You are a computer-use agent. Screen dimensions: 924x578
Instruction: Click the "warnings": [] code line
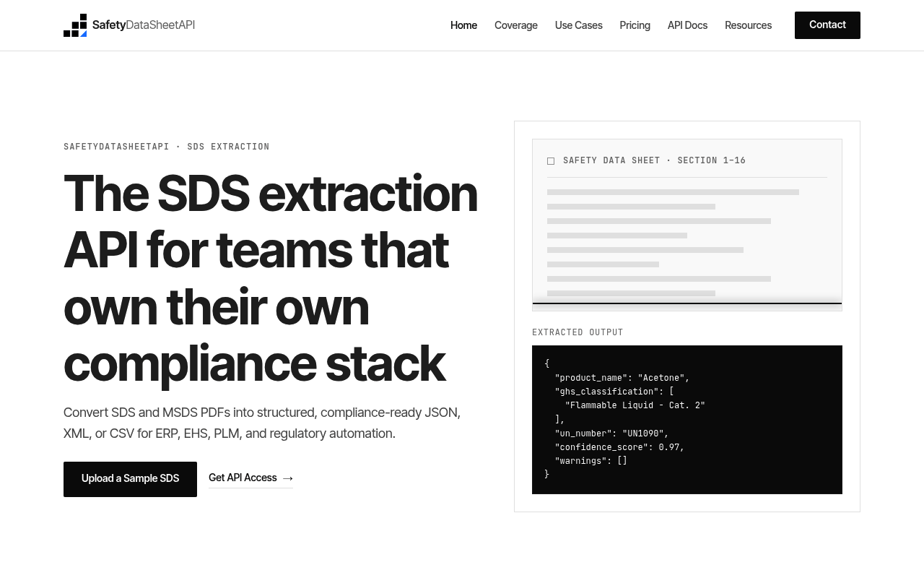pyautogui.click(x=590, y=461)
